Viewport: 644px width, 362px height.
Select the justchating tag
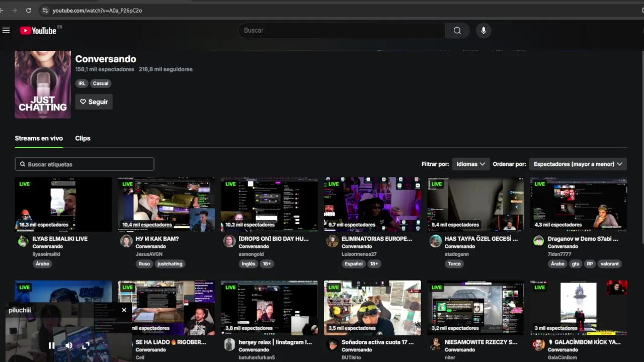[x=170, y=264]
